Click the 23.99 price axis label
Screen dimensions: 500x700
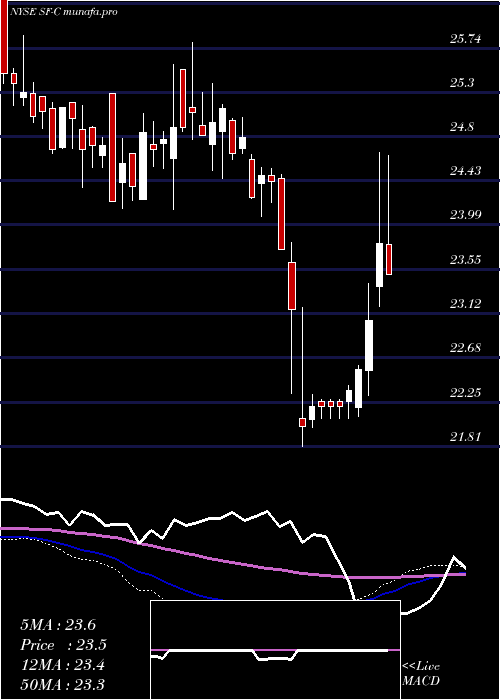(x=466, y=215)
